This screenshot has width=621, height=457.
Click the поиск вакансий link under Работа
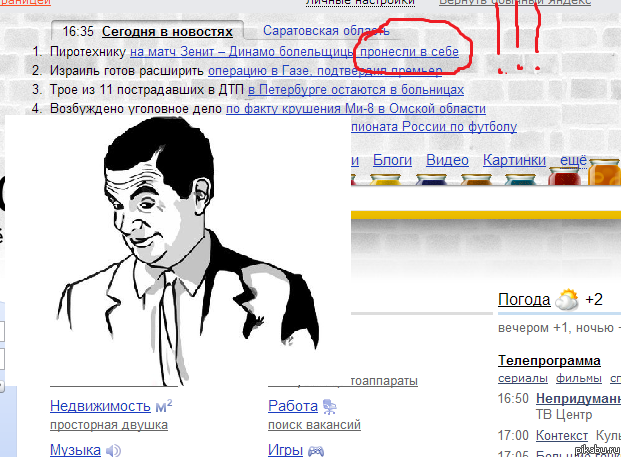pos(314,425)
